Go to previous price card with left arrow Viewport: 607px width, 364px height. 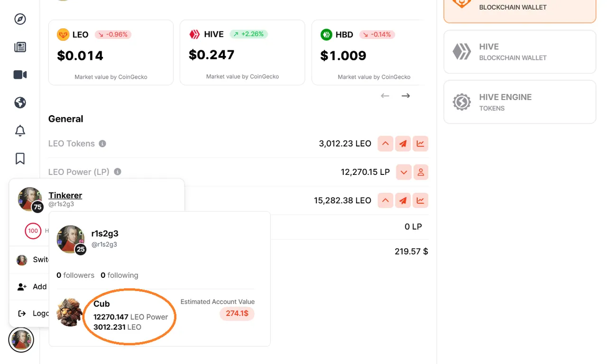pyautogui.click(x=385, y=96)
